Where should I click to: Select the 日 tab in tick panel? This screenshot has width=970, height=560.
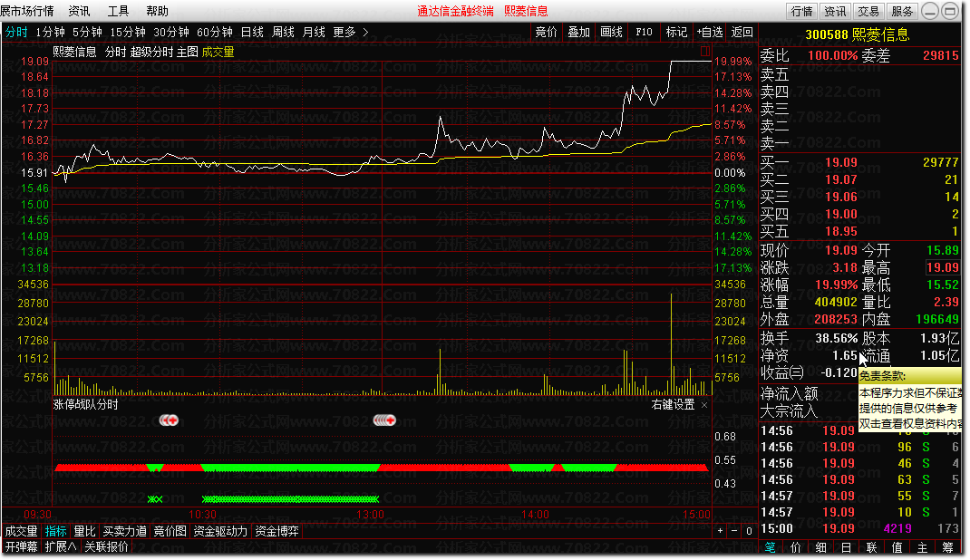coord(847,547)
